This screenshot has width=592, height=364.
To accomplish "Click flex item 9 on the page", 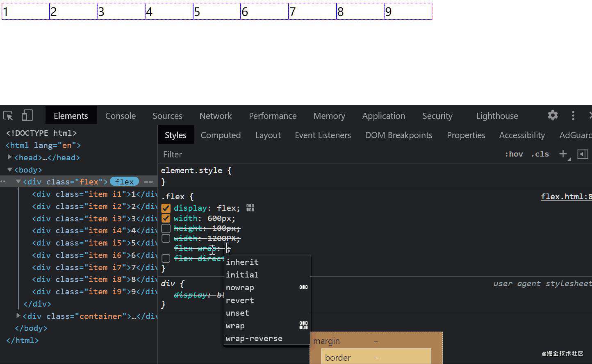I will click(x=408, y=11).
